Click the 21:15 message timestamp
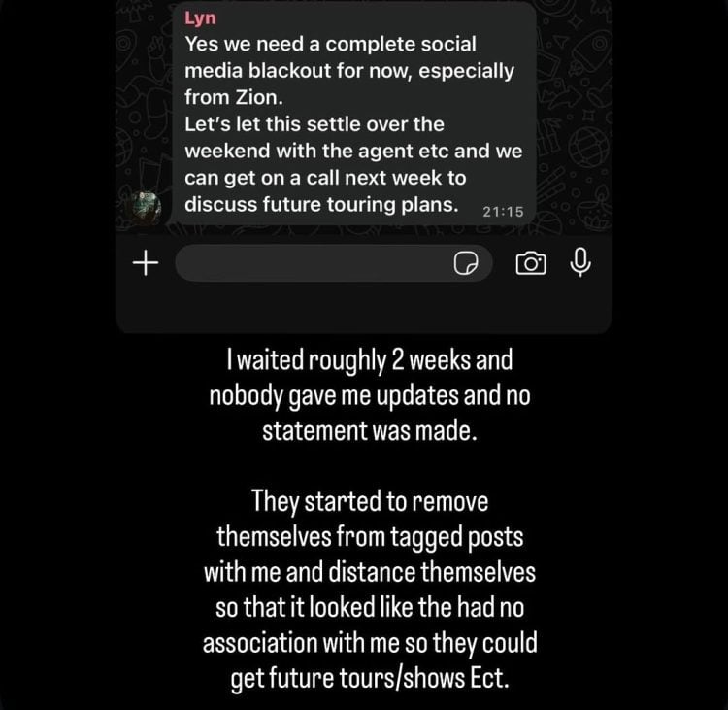This screenshot has width=728, height=710. tap(502, 211)
